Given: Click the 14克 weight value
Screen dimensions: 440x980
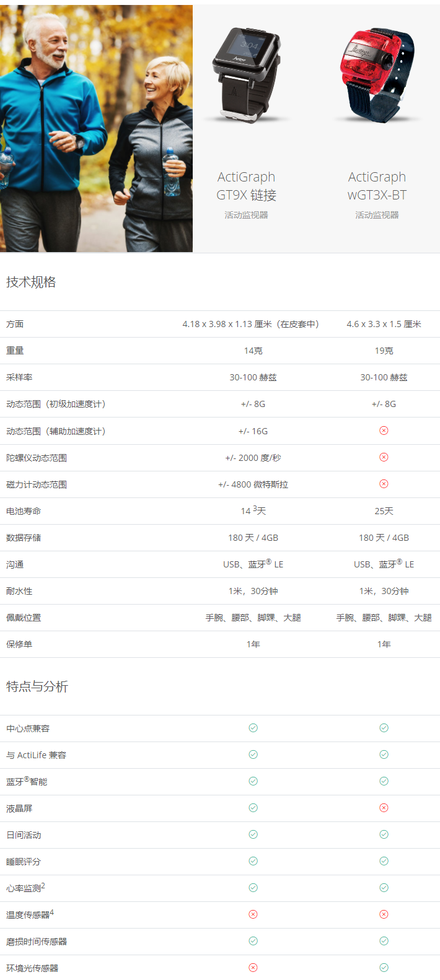Looking at the screenshot, I should (253, 351).
